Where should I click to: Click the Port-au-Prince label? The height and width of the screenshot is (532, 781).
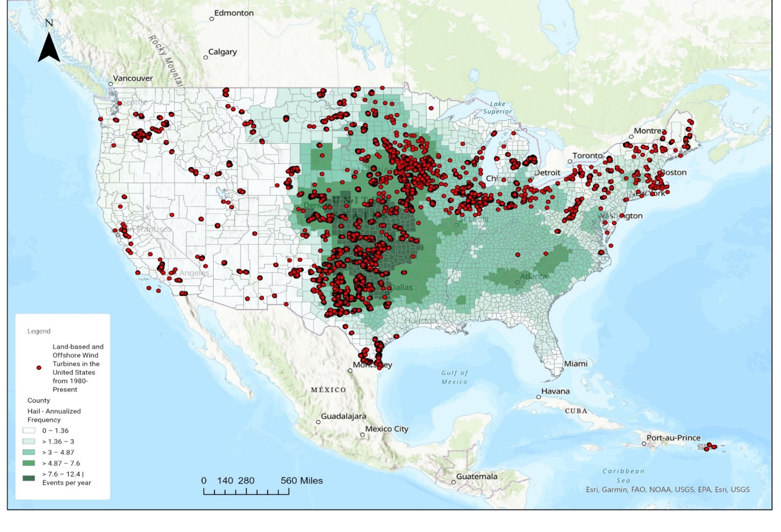[673, 438]
